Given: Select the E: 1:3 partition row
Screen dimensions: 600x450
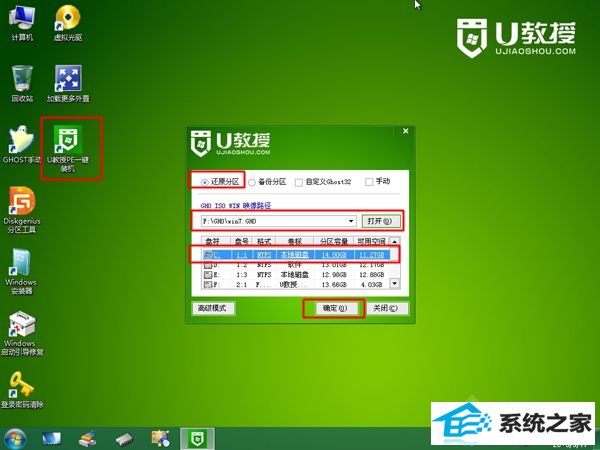Looking at the screenshot, I should [296, 275].
